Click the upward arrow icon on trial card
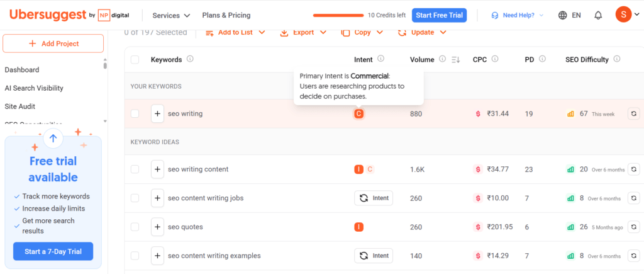Image resolution: width=644 pixels, height=274 pixels. (x=53, y=138)
